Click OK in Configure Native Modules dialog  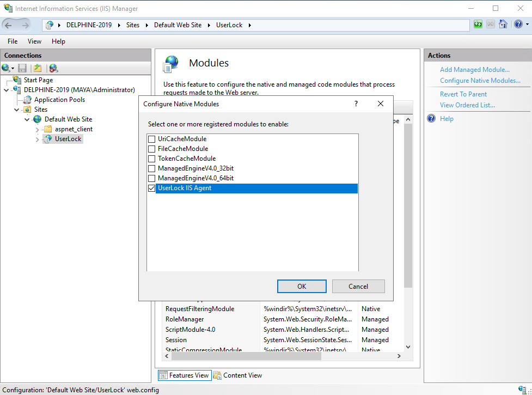click(x=302, y=287)
